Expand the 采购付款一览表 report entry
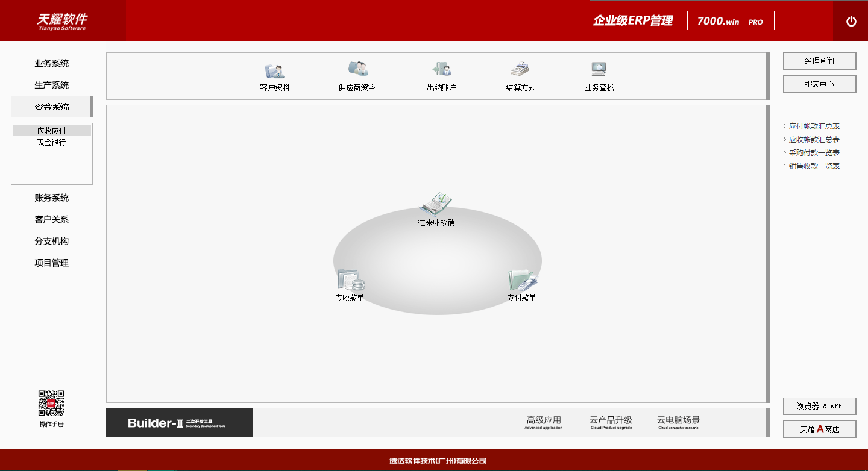The height and width of the screenshot is (471, 868). pyautogui.click(x=812, y=152)
